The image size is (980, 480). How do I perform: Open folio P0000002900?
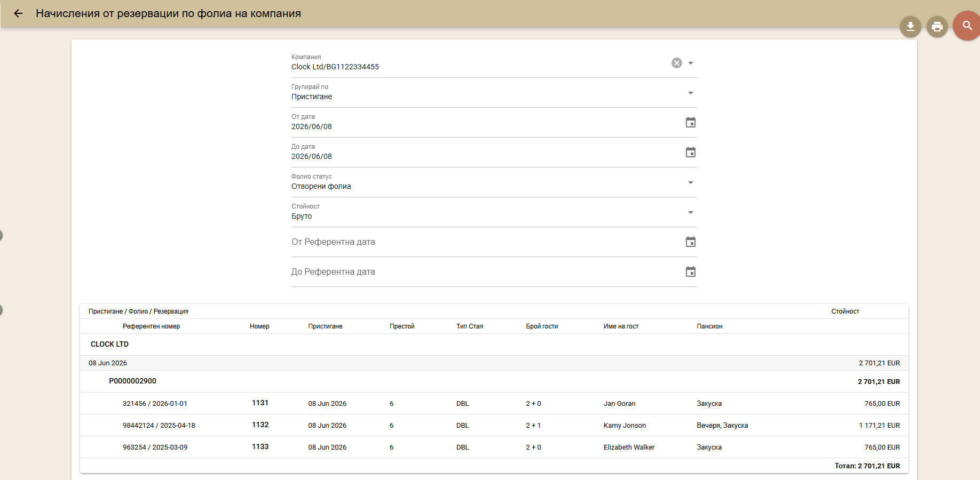[x=132, y=381]
